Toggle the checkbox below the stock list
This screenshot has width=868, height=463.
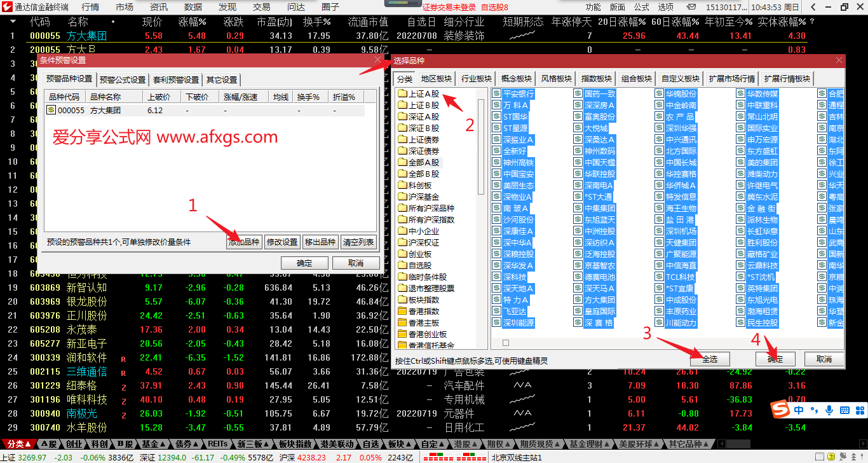pyautogui.click(x=505, y=343)
